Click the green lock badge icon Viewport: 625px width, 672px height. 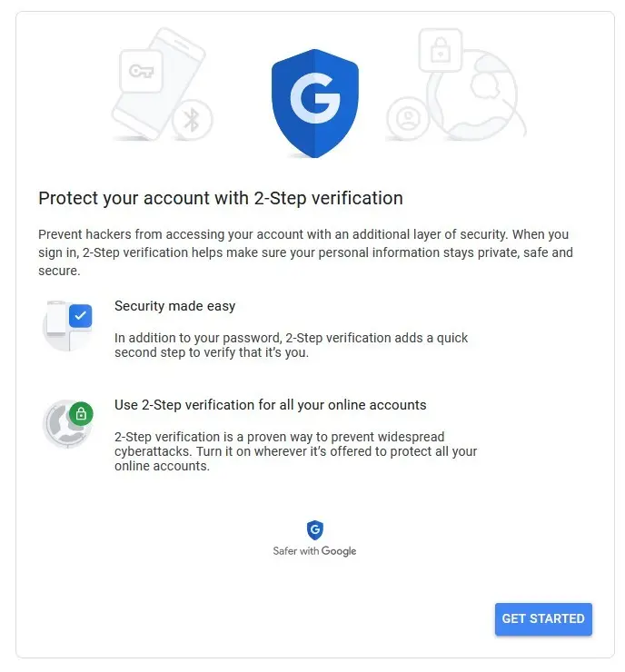pos(81,414)
